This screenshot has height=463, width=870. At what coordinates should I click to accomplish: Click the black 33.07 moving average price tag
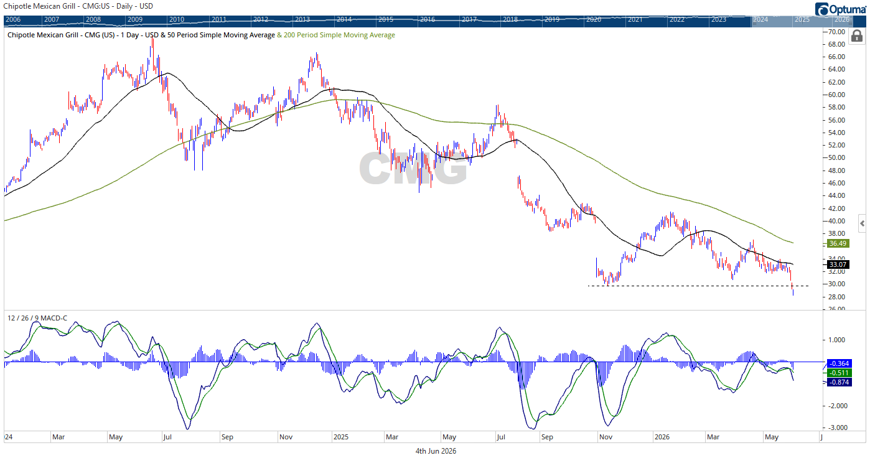coord(838,265)
